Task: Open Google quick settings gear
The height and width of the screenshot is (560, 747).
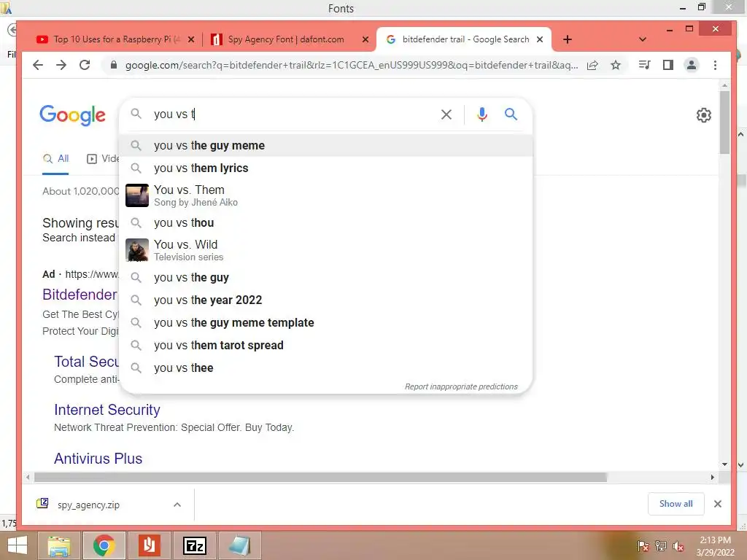Action: pyautogui.click(x=704, y=114)
